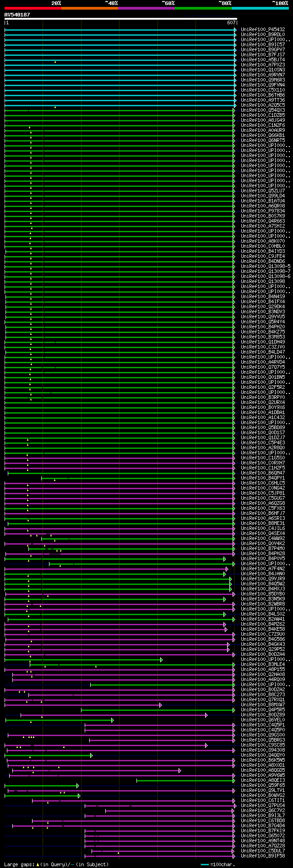Viewport: 293px width, 868px height.
Task: Open hit UniRef100_P45432
Action: tap(263, 29)
